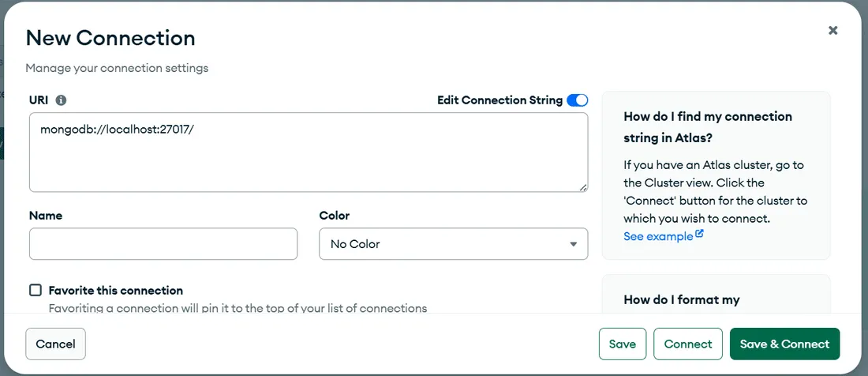The image size is (868, 376).
Task: Click the Favorite this connection label text
Action: pos(115,291)
